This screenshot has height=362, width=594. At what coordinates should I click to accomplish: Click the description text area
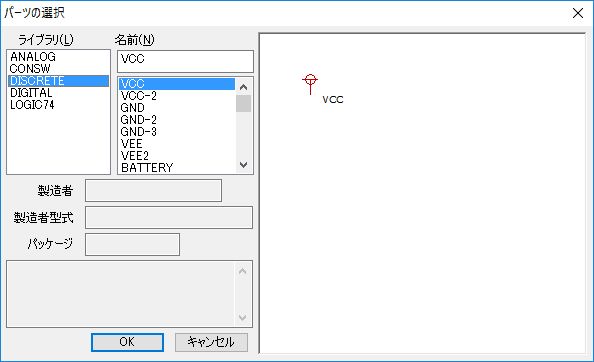(121, 294)
